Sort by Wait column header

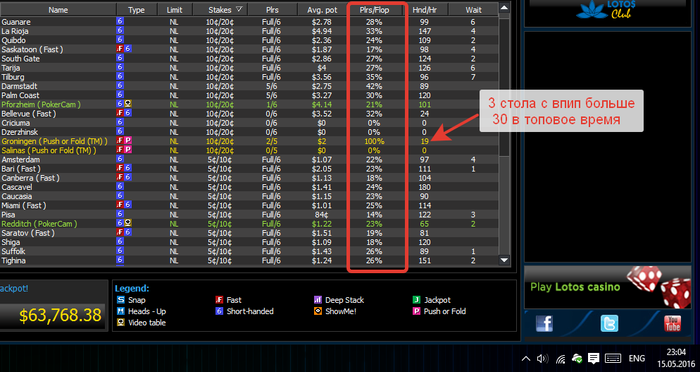[x=473, y=10]
